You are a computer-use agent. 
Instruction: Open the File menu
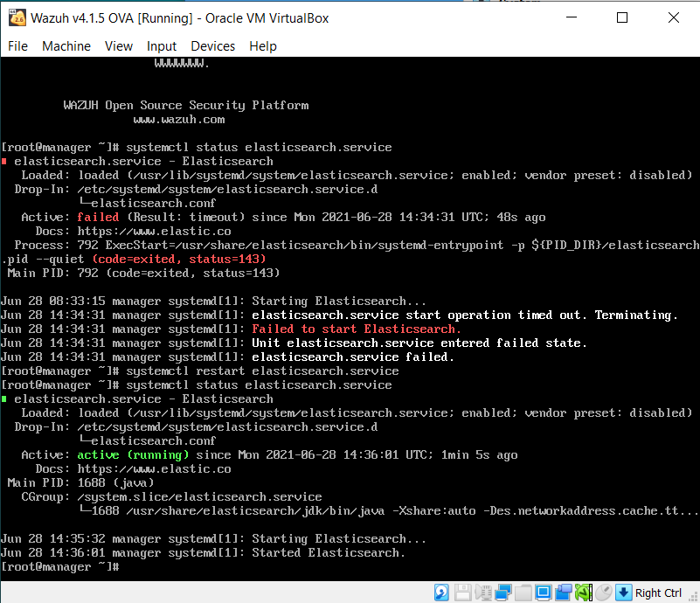(17, 46)
